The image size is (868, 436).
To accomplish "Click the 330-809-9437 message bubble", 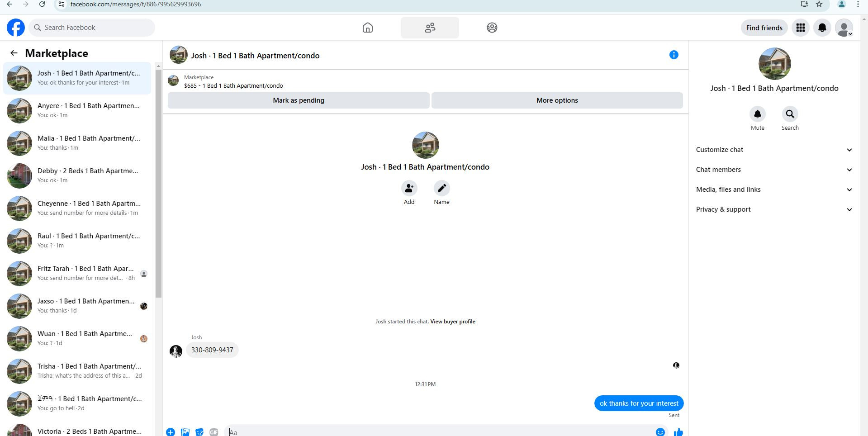I will [212, 350].
